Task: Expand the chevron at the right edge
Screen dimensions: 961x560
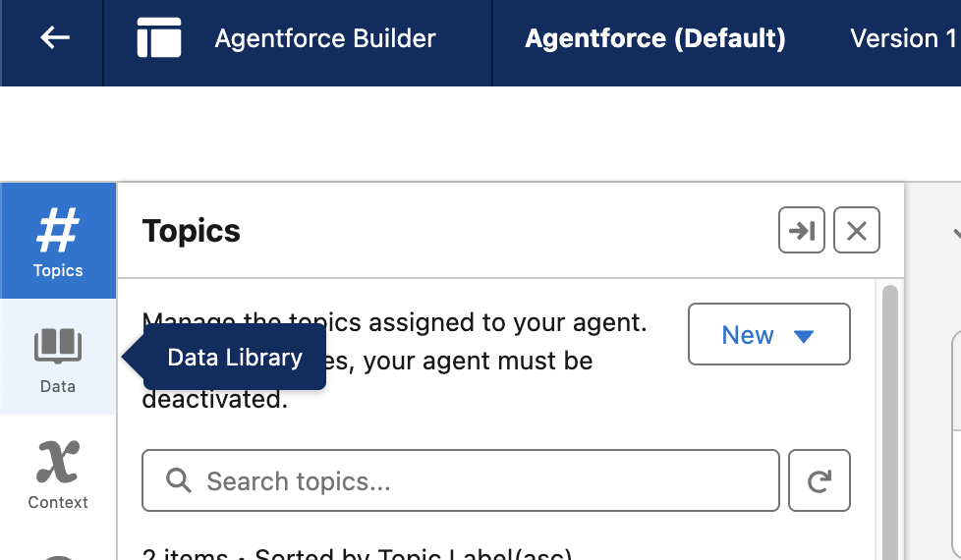Action: pyautogui.click(x=956, y=234)
